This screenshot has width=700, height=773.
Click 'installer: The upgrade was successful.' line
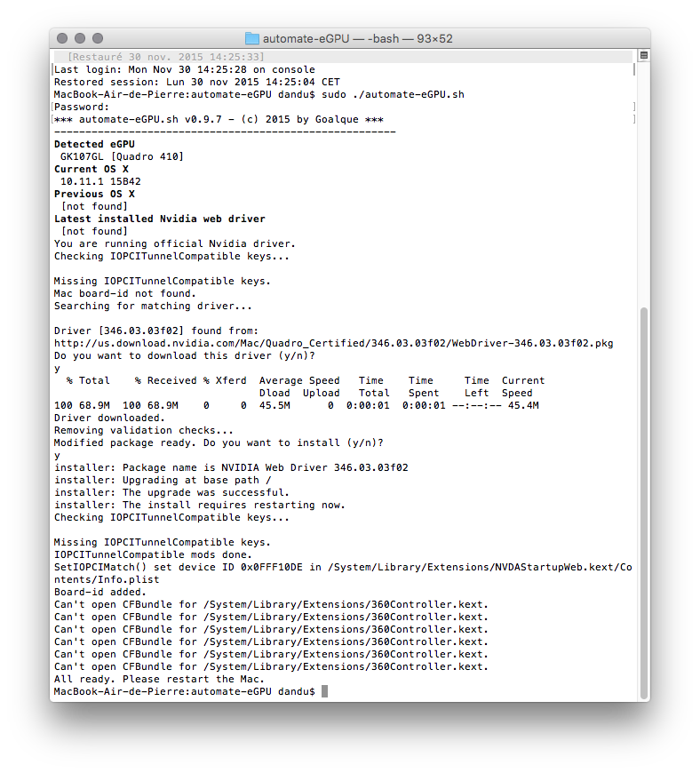(x=171, y=492)
